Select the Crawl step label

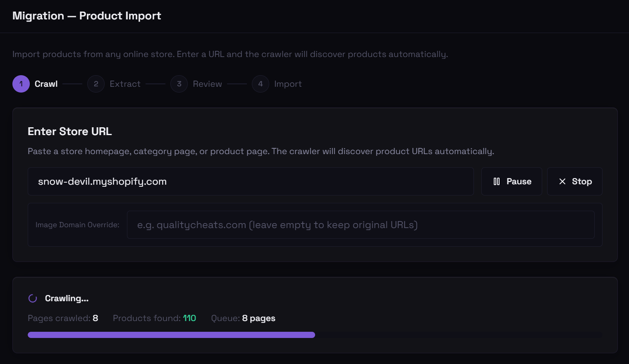46,84
